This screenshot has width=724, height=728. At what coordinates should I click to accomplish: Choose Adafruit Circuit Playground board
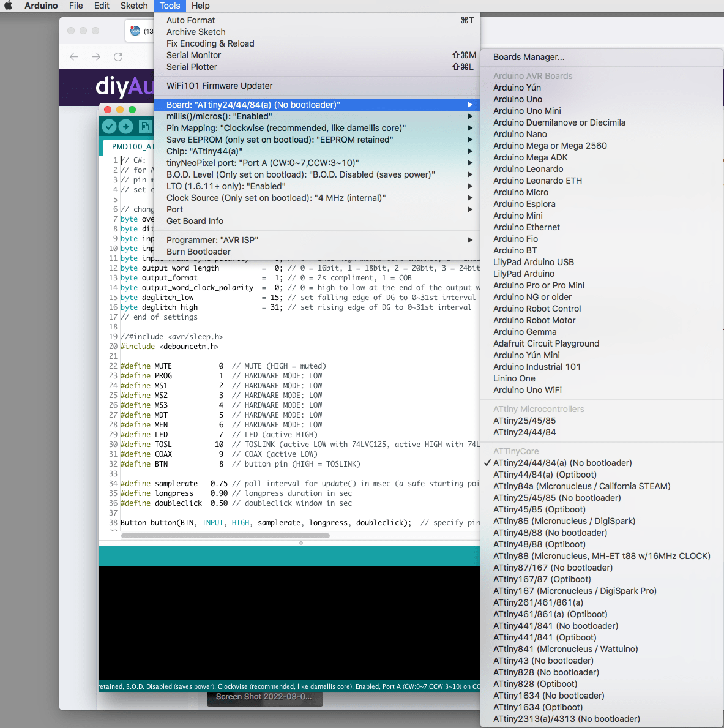(x=602, y=343)
